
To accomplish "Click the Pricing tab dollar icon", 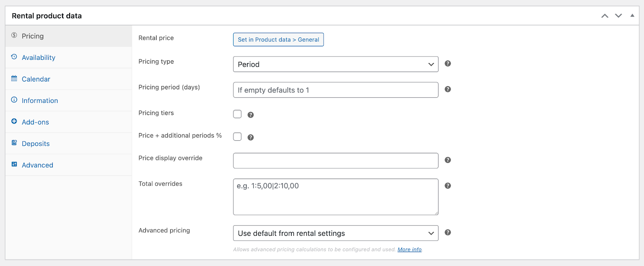I will (14, 35).
